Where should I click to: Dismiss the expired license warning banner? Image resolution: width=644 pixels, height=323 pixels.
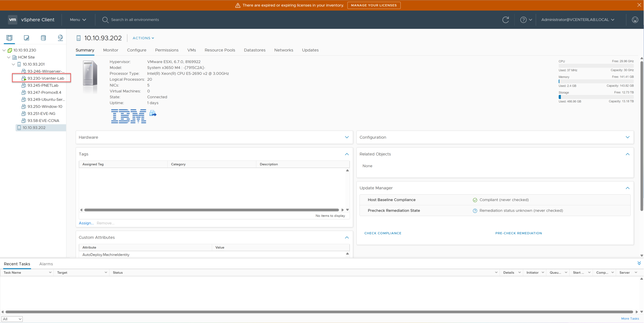(639, 5)
